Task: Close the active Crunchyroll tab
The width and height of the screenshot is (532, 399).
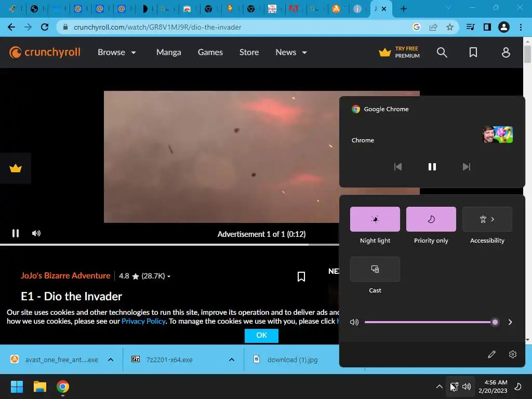Action: tap(384, 9)
